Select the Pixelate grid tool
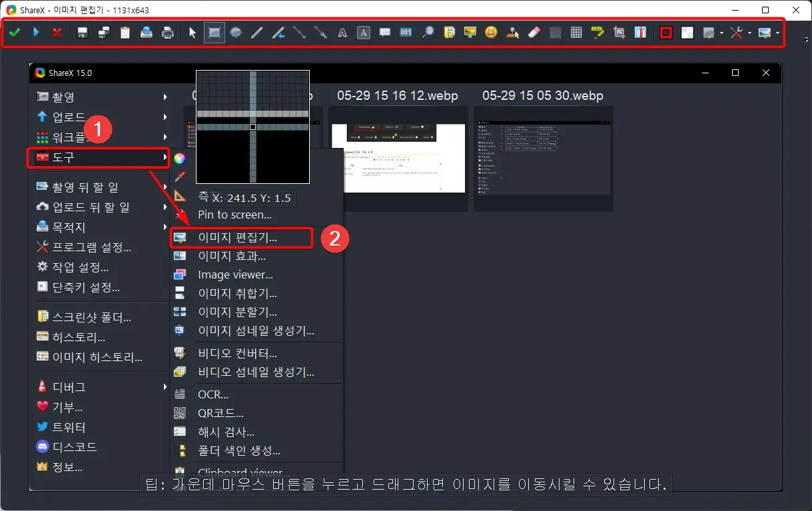812x511 pixels. 577,33
